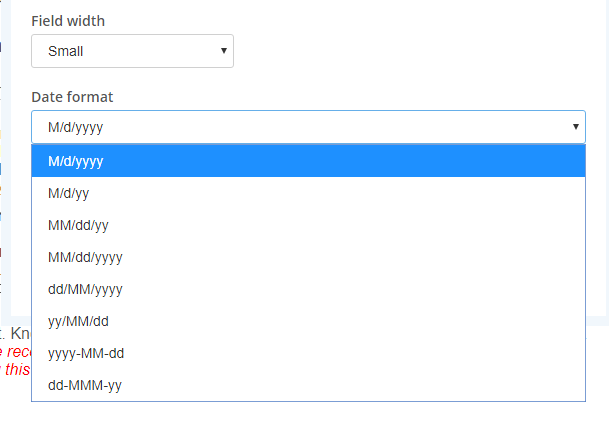Click the partially visible red italic text
The image size is (609, 428).
[x=15, y=360]
